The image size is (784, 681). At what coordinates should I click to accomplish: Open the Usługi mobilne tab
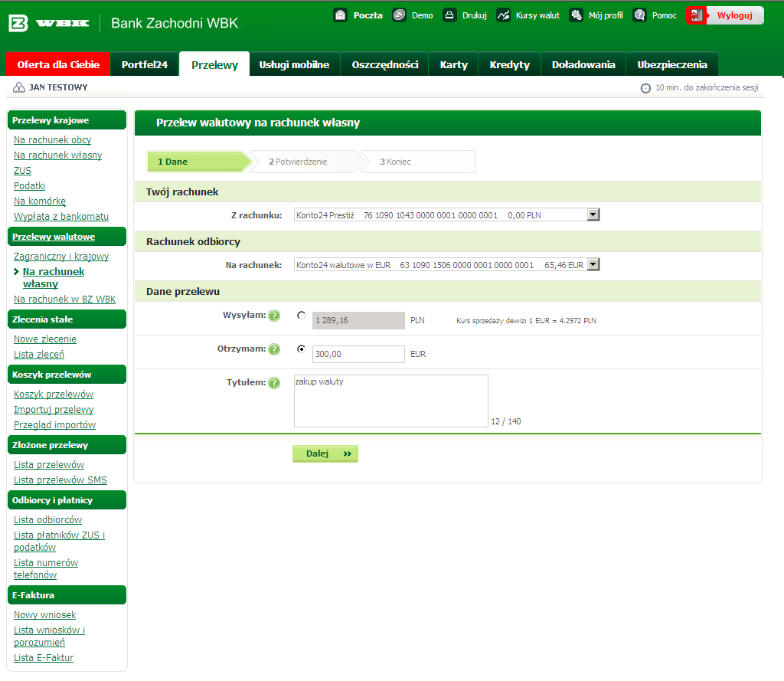[294, 64]
